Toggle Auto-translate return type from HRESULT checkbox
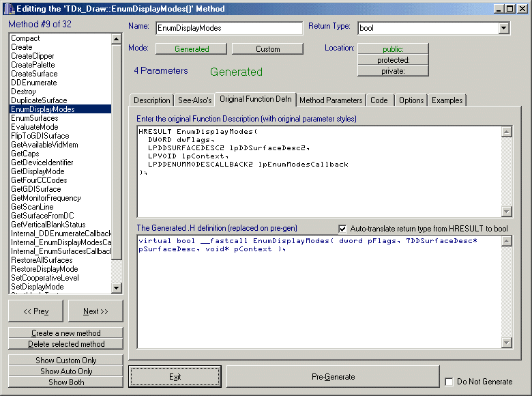532x396 pixels. (343, 228)
